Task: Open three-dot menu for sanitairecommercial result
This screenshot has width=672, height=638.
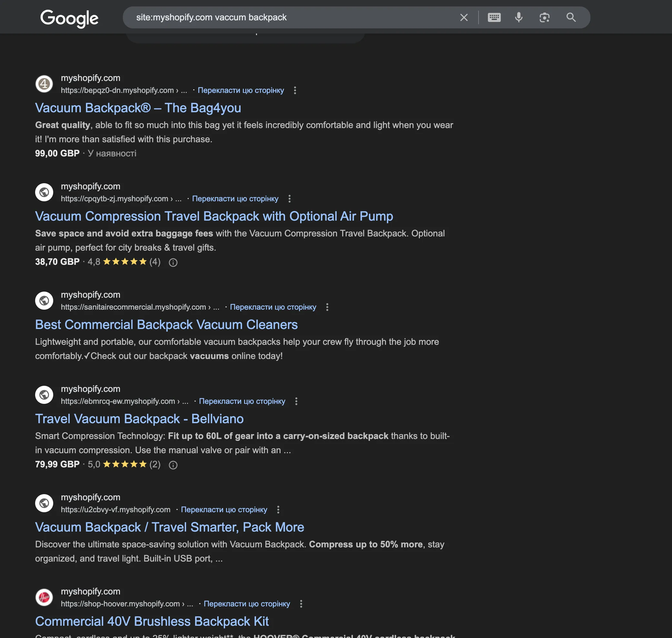Action: pos(327,307)
